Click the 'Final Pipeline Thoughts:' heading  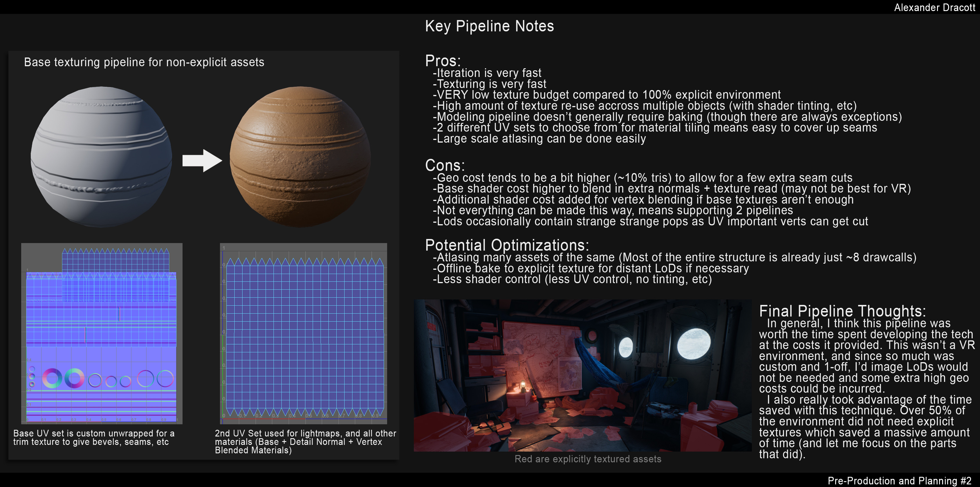point(842,311)
